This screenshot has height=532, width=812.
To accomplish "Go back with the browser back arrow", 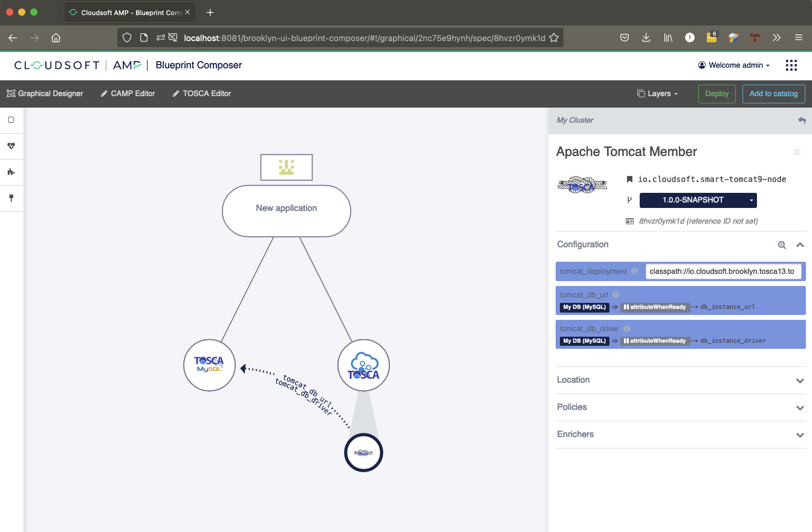I will tap(13, 37).
